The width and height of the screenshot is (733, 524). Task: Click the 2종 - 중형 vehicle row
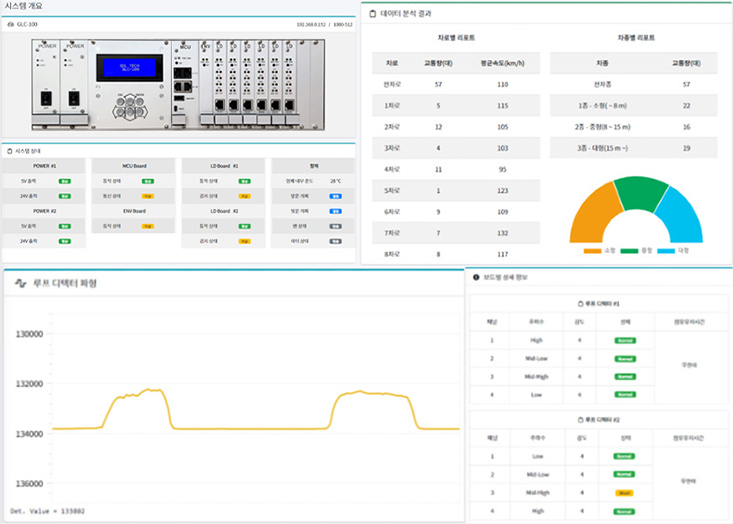pos(633,127)
